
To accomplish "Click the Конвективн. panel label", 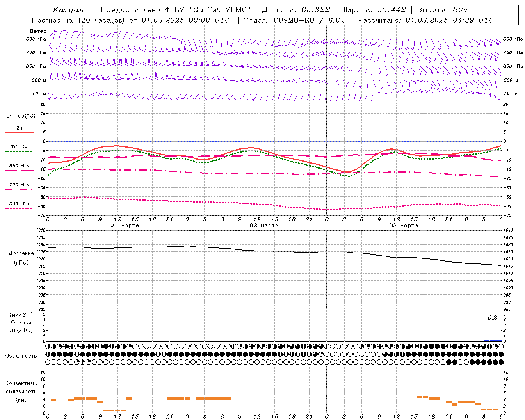I will click(x=21, y=383).
